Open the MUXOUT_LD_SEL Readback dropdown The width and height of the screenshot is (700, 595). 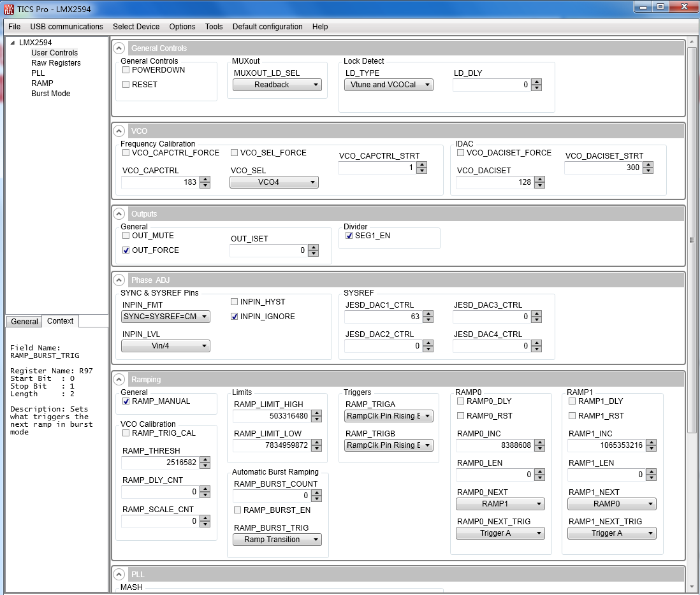click(277, 85)
